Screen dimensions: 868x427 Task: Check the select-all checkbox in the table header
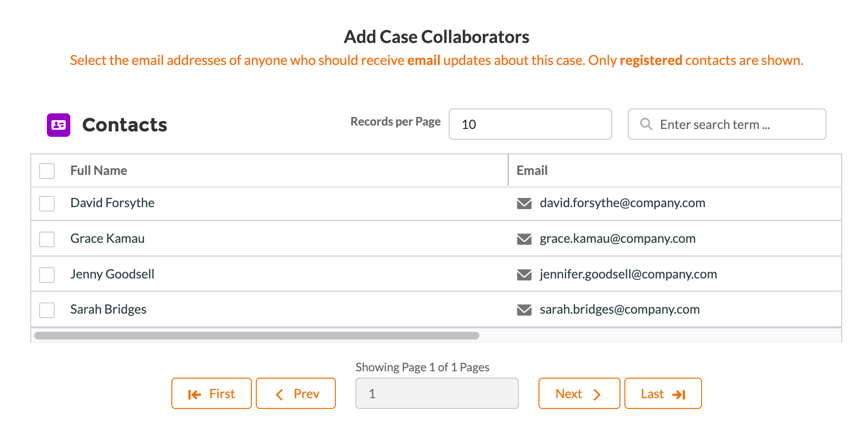coord(46,171)
